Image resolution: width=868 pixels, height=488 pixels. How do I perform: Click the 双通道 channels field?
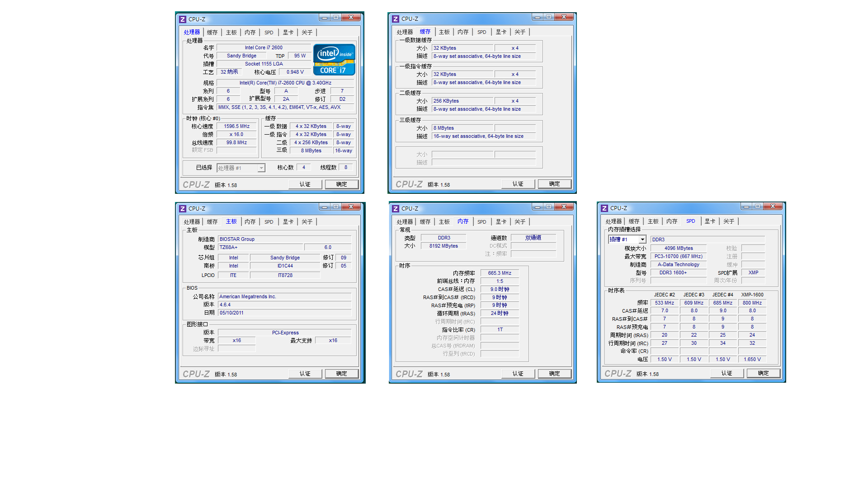tap(533, 238)
